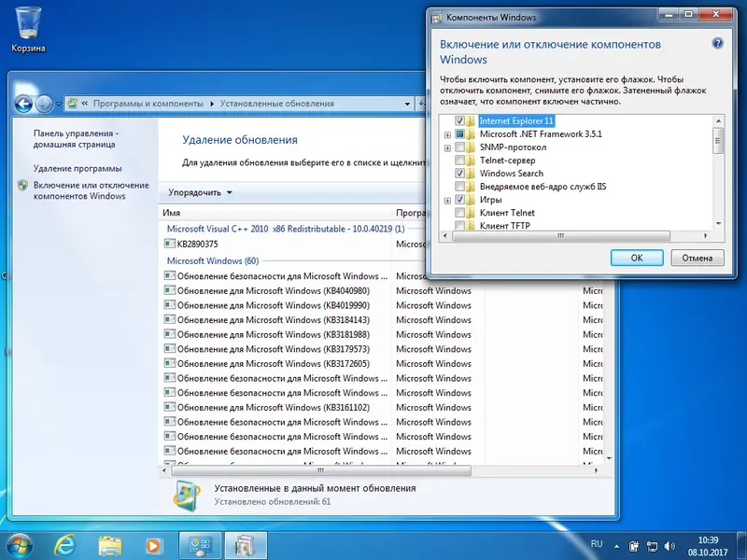Click Отмена in Windows Components dialog
The width and height of the screenshot is (747, 560).
coord(697,258)
